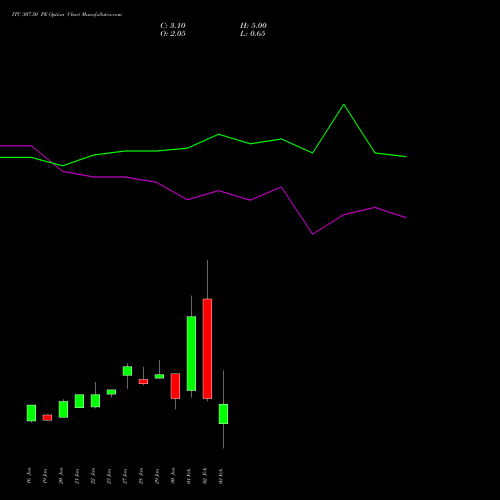Click the ITC PE Option chart title
Screen dimensions: 500x500
click(x=67, y=15)
